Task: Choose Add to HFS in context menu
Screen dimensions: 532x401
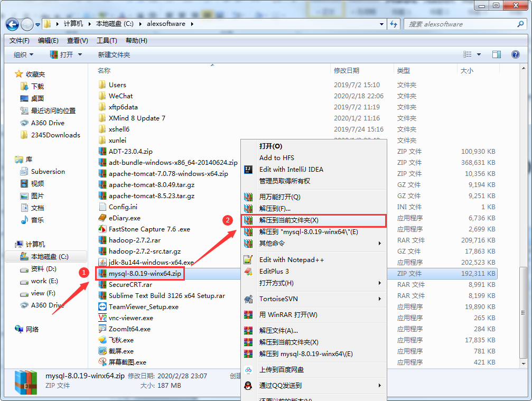Action: [276, 158]
